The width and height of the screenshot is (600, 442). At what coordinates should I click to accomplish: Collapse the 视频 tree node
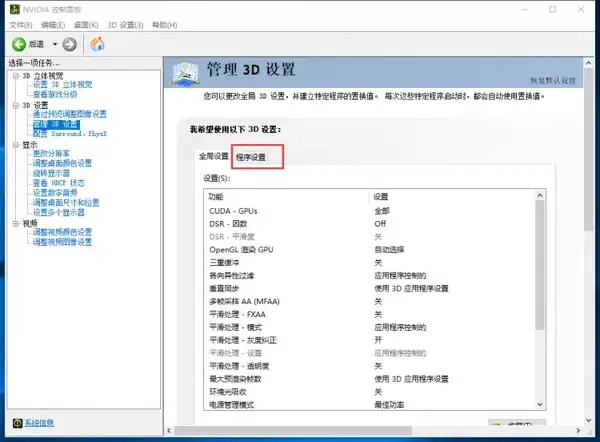(x=15, y=223)
